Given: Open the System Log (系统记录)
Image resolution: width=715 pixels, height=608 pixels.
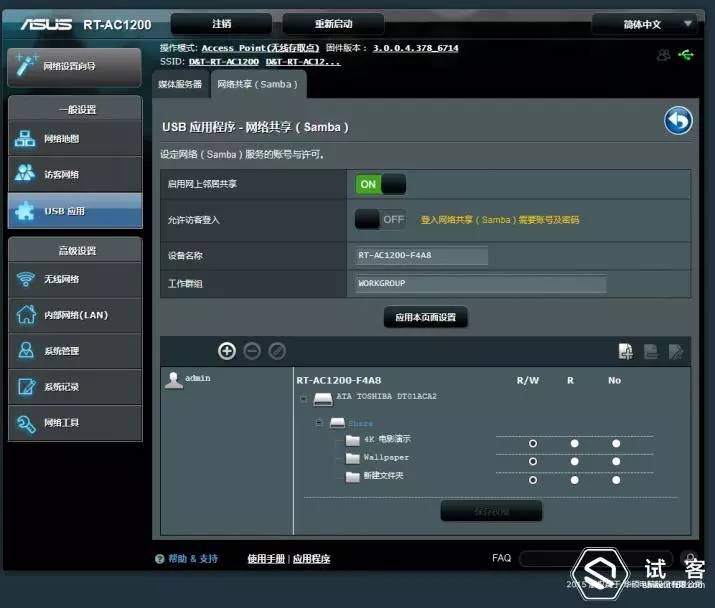Looking at the screenshot, I should coord(75,387).
